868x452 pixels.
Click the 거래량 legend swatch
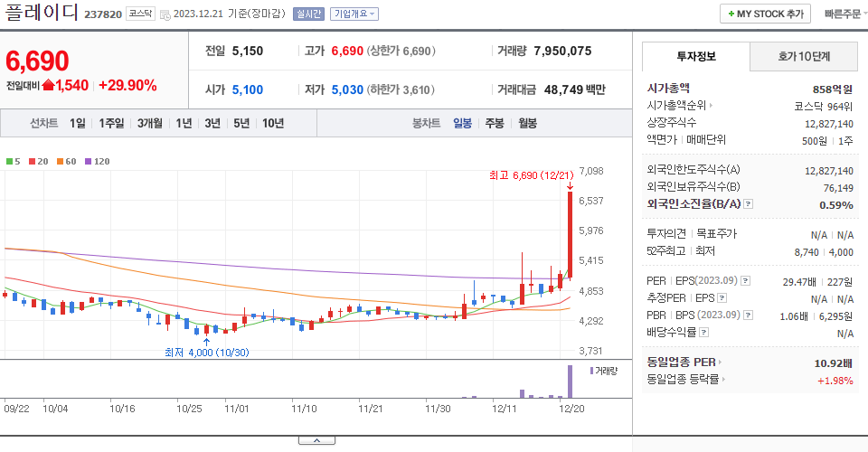pos(591,371)
